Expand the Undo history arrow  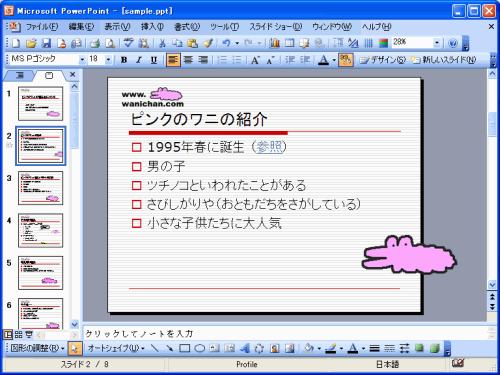[x=237, y=43]
